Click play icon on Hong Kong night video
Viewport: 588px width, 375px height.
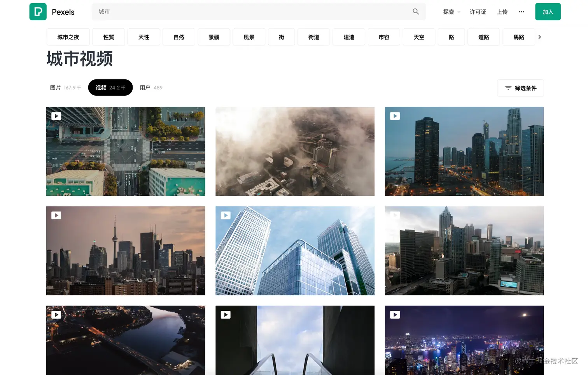tap(395, 315)
